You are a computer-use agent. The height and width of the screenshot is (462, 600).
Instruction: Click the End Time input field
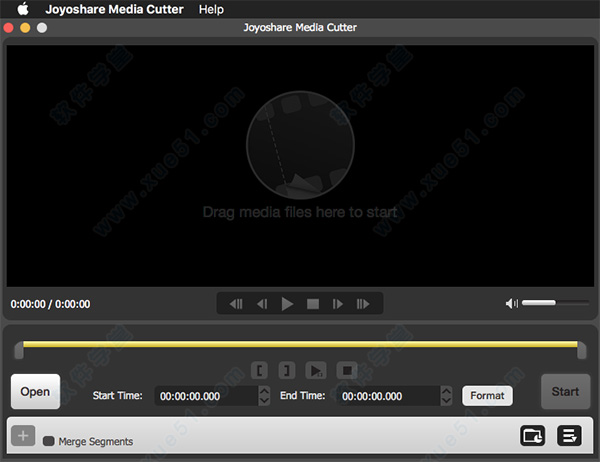pyautogui.click(x=389, y=396)
